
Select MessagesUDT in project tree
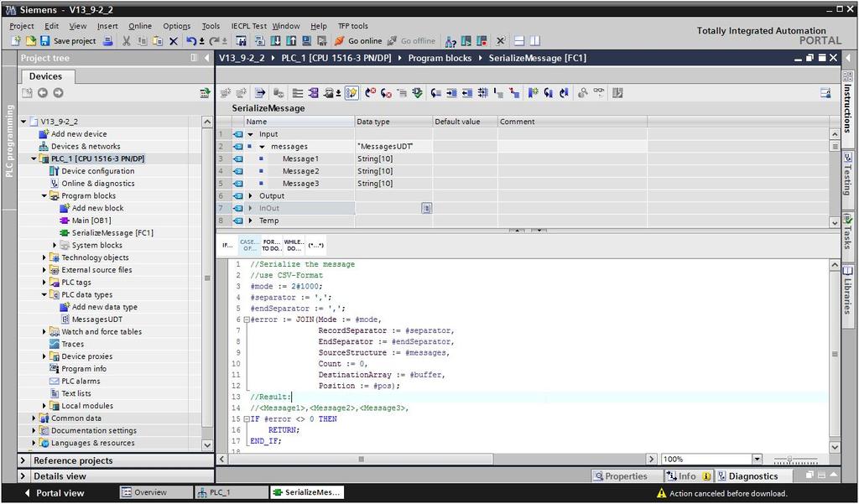pos(97,320)
